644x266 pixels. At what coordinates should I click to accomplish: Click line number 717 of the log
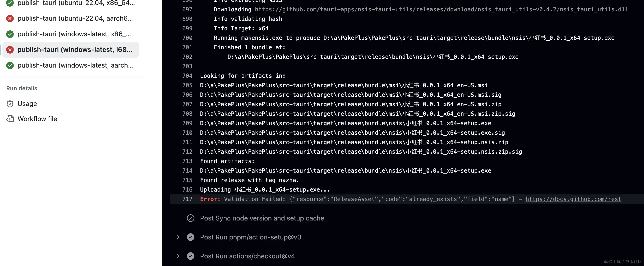187,199
